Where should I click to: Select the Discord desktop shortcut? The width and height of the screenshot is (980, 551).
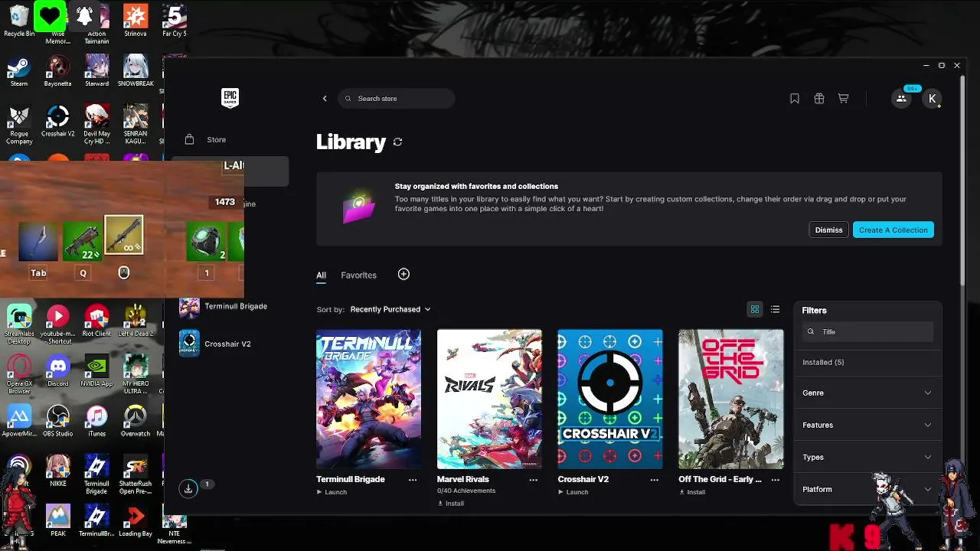[58, 371]
